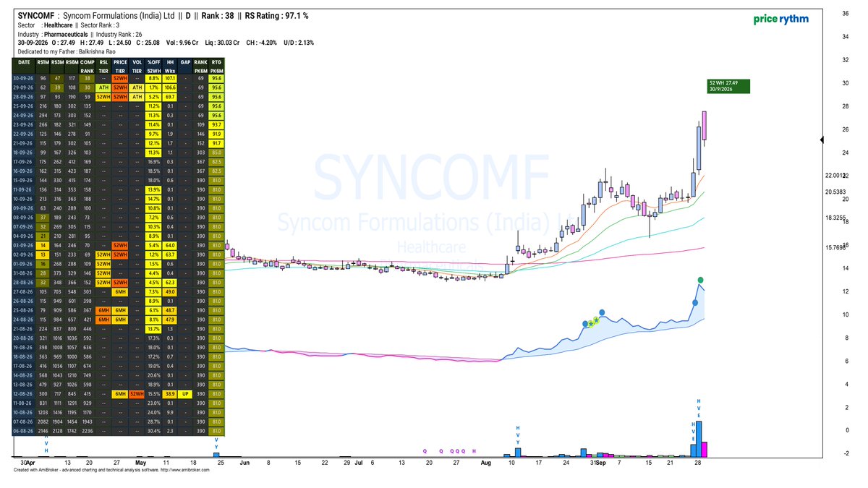868x488 pixels.
Task: Click the 15.7698 moving average value label
Action: click(x=836, y=248)
